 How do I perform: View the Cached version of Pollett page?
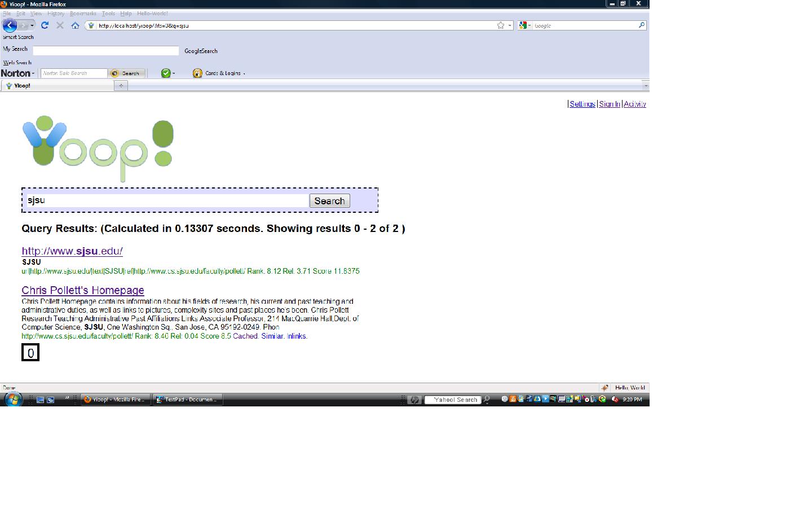click(246, 336)
